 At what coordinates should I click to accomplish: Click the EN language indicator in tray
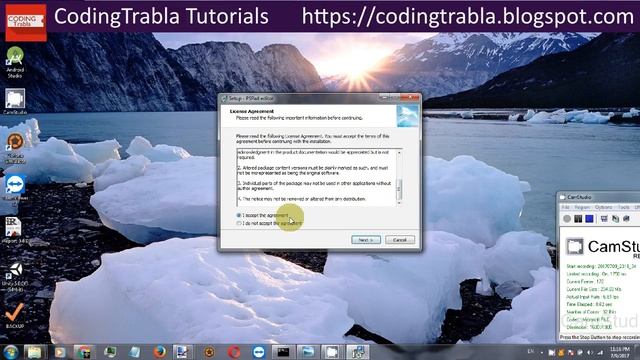pos(531,351)
